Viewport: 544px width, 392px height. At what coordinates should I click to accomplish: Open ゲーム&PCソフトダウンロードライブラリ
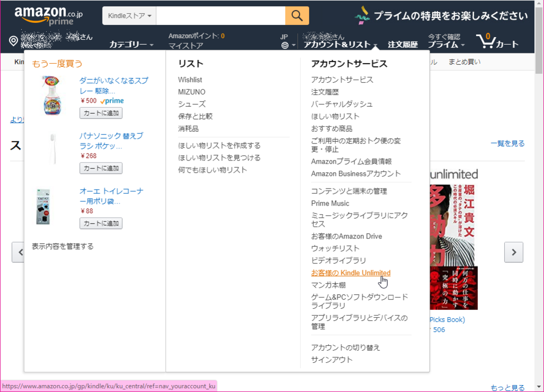tap(360, 302)
